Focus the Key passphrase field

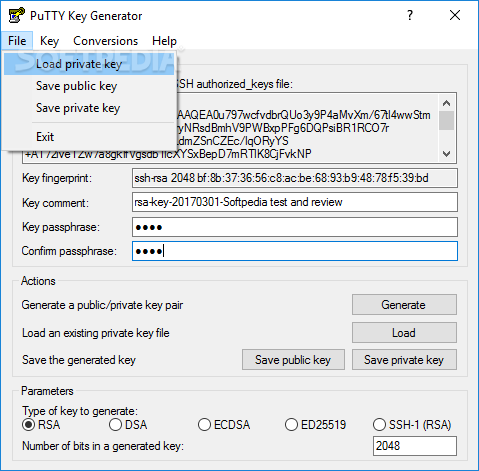tap(295, 227)
